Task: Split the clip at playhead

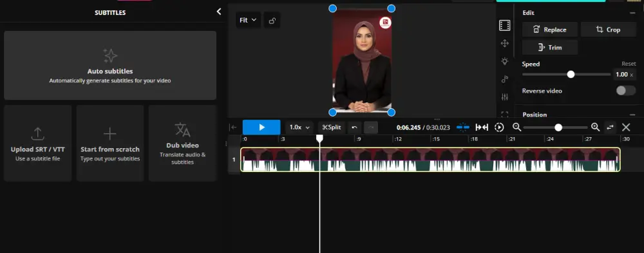Action: tap(332, 127)
